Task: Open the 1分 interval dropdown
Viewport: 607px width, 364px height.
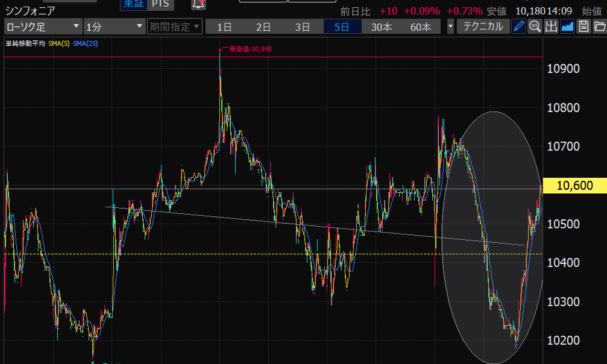Action: pos(114,27)
